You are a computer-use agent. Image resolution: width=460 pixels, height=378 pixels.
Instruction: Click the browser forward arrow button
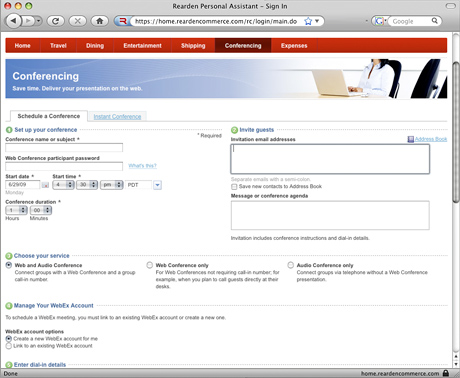[29, 21]
